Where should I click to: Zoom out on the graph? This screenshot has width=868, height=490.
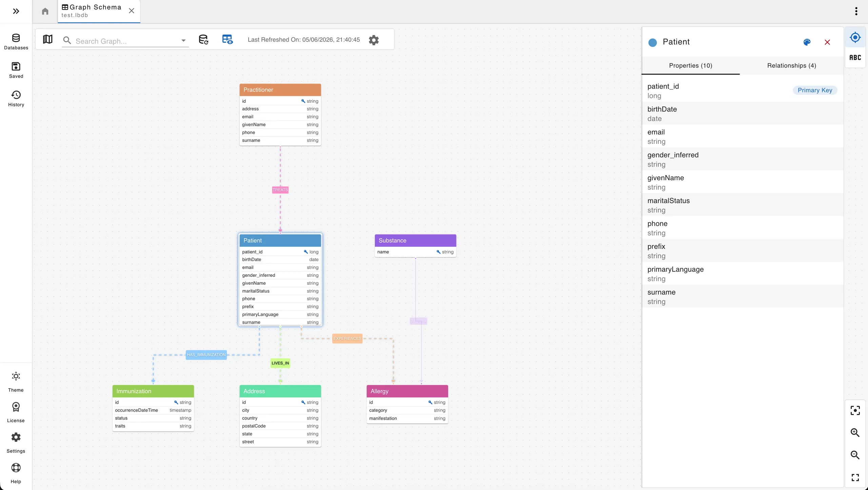pyautogui.click(x=855, y=455)
